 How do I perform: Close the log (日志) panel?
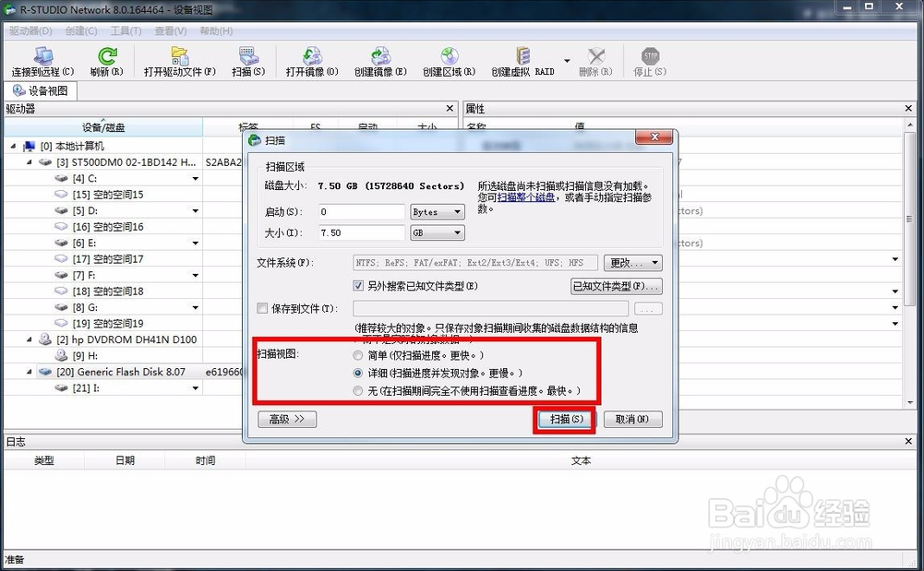pyautogui.click(x=908, y=441)
